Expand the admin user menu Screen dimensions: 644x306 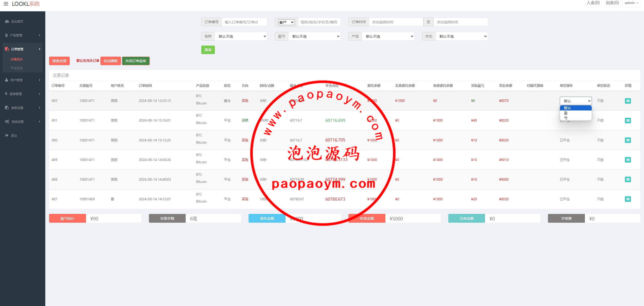pos(631,3)
